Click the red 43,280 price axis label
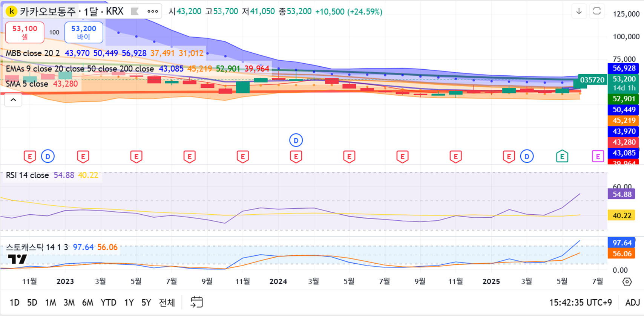 [624, 142]
